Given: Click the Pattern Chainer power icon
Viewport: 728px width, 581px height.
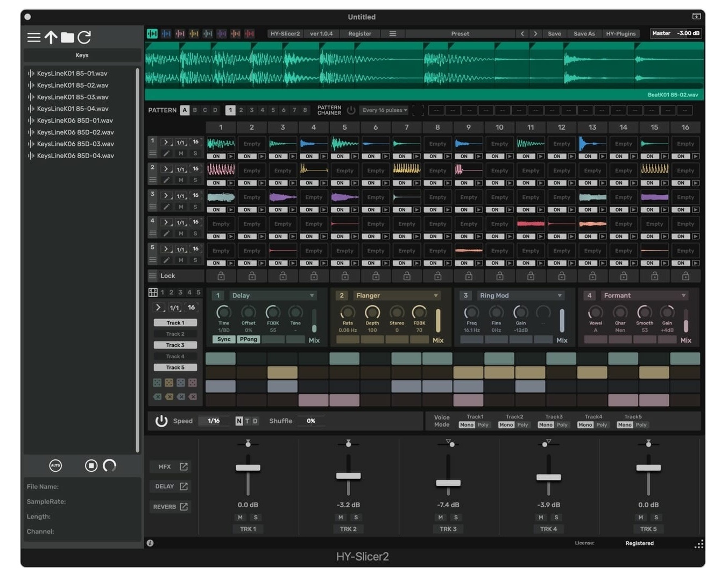Looking at the screenshot, I should click(x=351, y=110).
